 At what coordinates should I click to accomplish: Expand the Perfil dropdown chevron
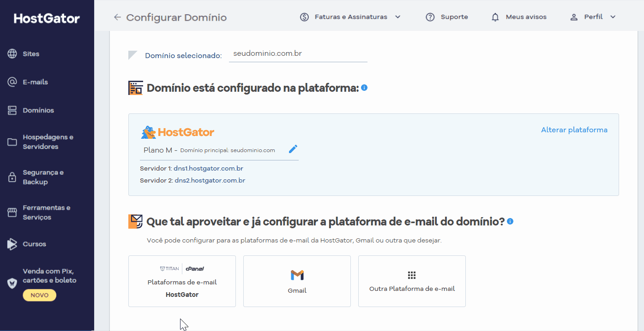(x=613, y=17)
